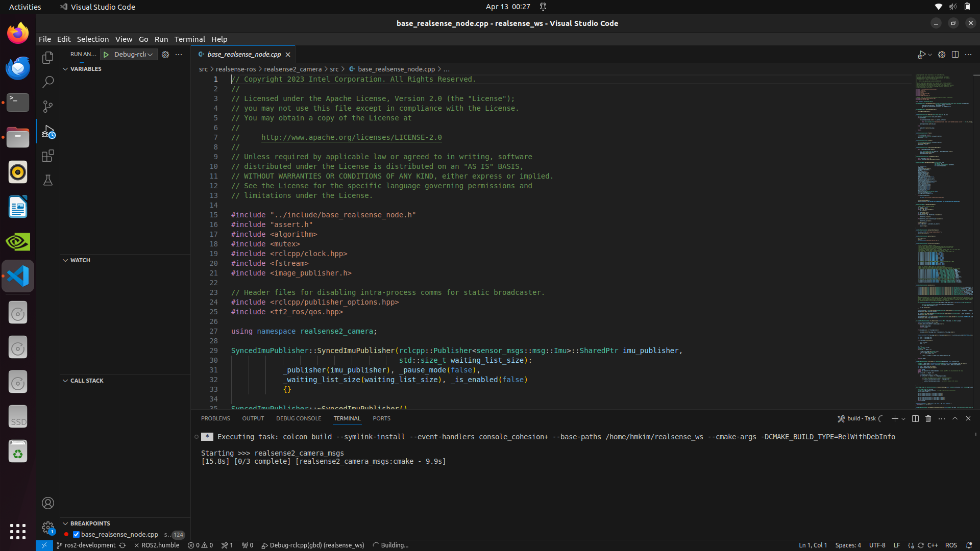Open the Terminal app in the dock
Image resolution: width=980 pixels, height=551 pixels.
coord(18,103)
